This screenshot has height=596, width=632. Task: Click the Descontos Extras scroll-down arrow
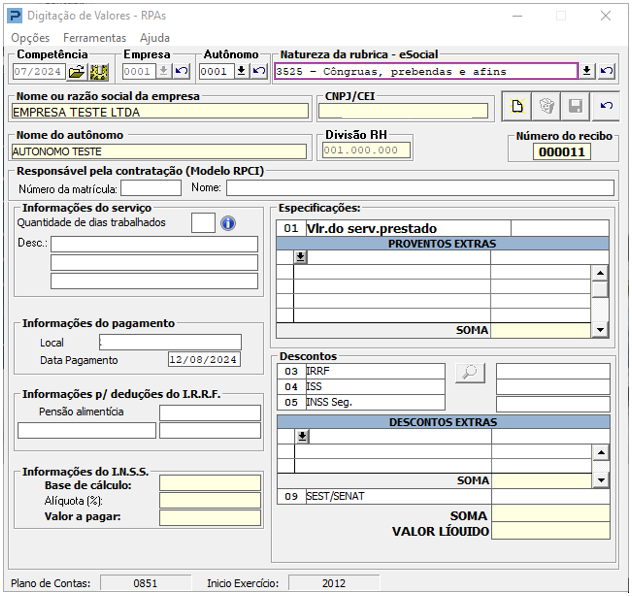601,480
